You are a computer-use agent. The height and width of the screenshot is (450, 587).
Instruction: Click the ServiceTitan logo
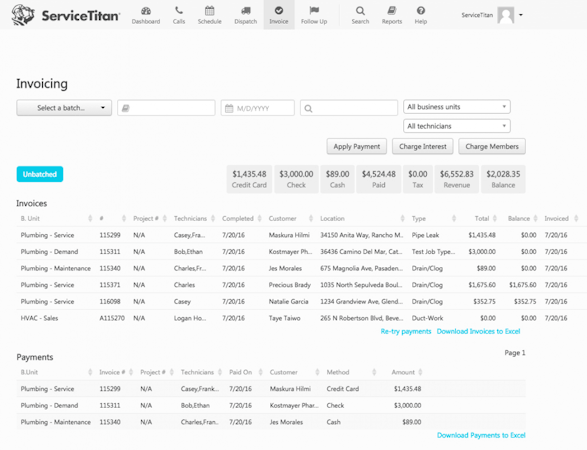(66, 15)
